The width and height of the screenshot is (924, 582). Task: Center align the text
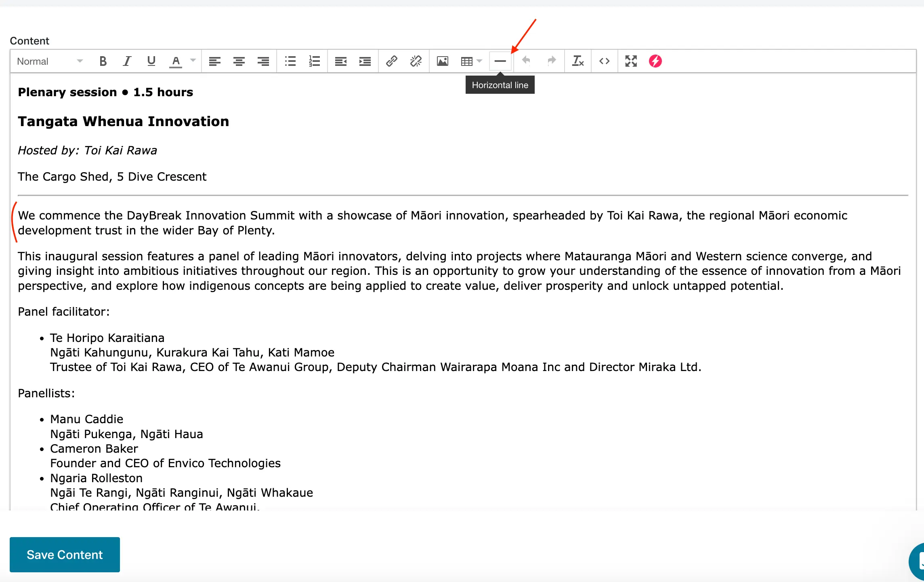pos(239,61)
